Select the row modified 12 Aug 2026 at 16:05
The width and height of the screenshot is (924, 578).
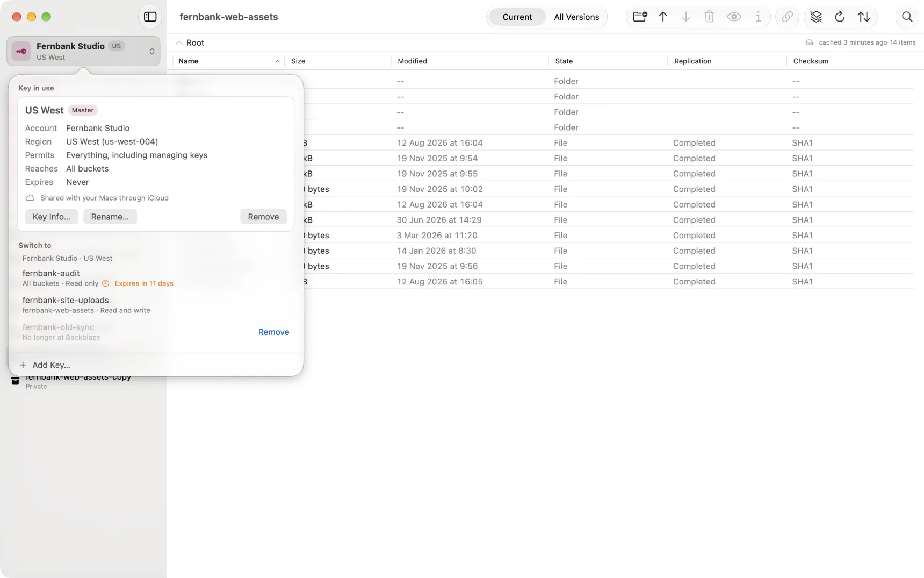608,282
